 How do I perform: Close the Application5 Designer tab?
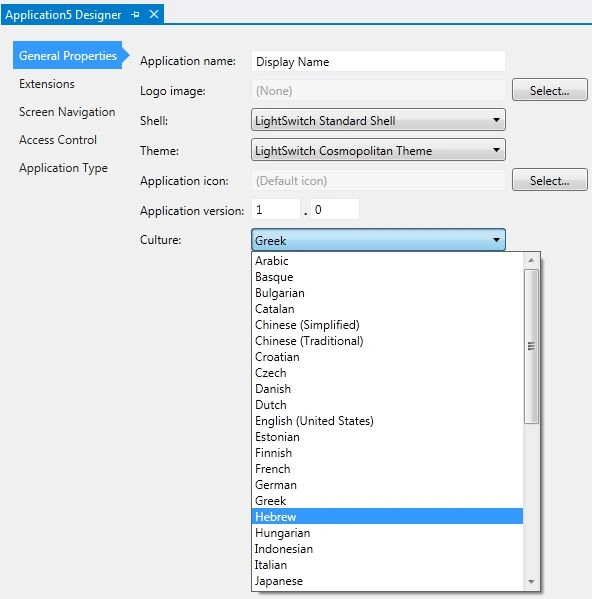tap(154, 15)
